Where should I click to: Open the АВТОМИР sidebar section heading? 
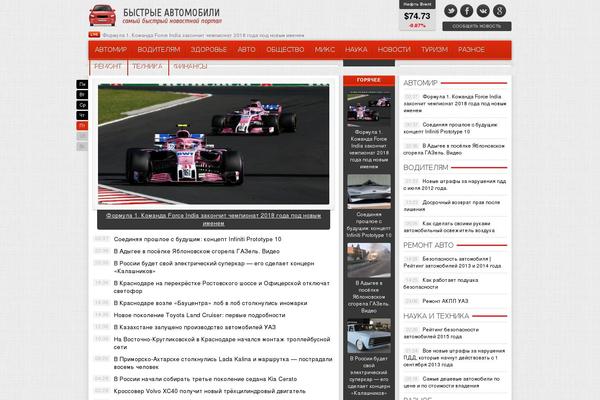coord(420,83)
